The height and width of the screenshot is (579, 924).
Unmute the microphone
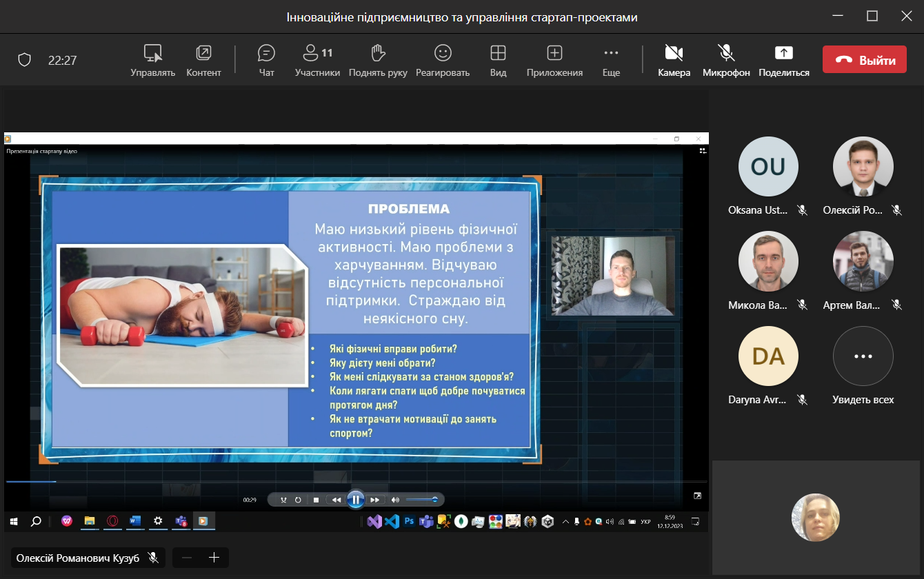725,60
